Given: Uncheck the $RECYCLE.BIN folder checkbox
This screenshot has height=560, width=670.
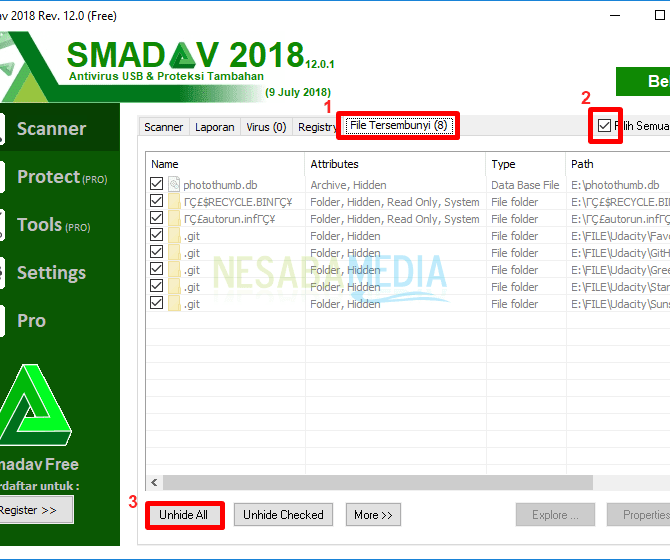Looking at the screenshot, I should pyautogui.click(x=156, y=201).
